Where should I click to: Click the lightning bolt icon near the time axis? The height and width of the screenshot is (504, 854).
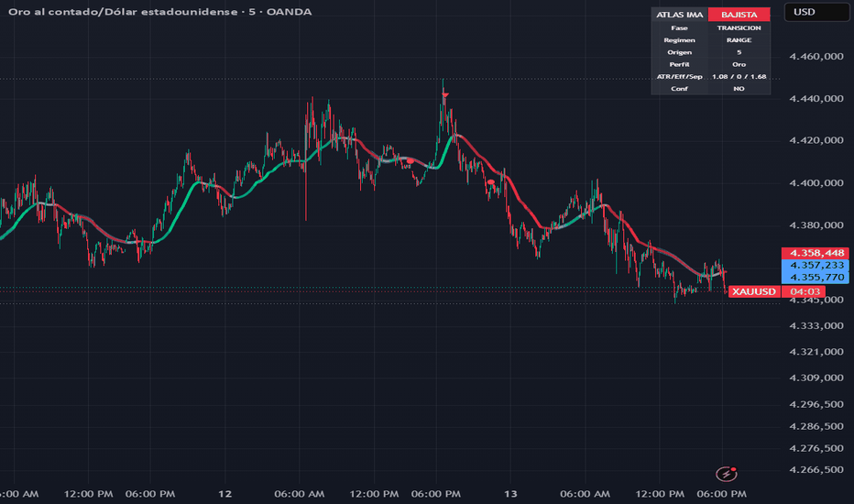pos(726,474)
